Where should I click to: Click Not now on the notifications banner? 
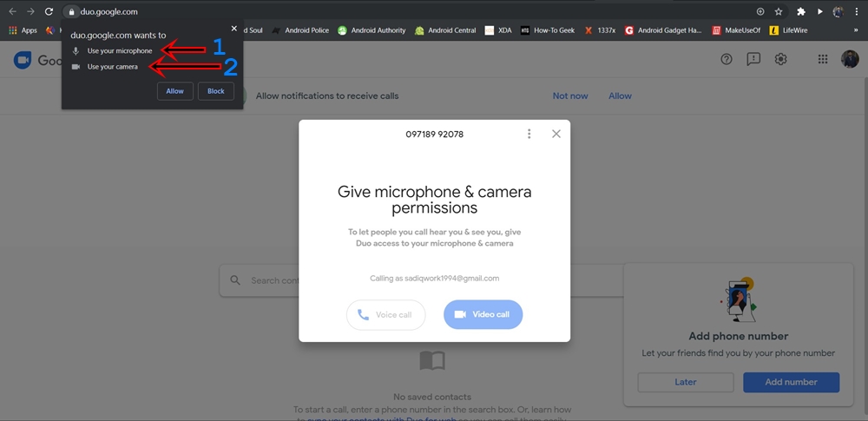[x=570, y=95]
